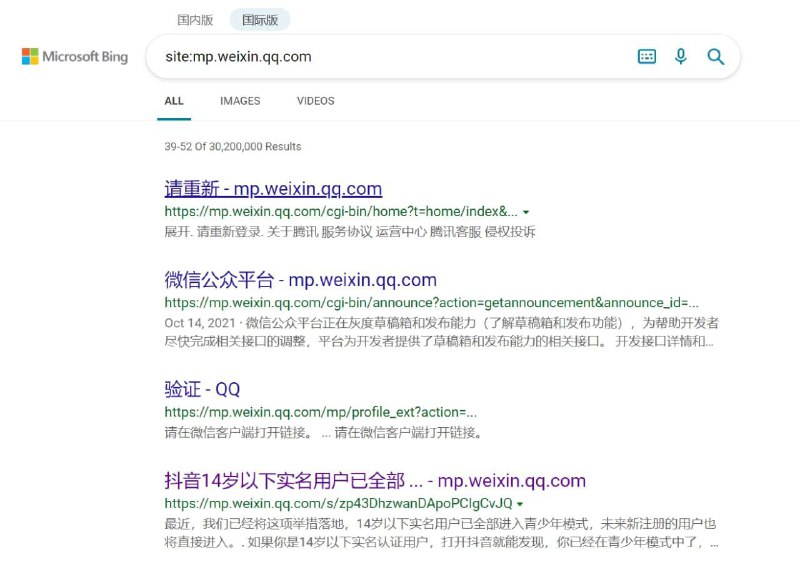The height and width of the screenshot is (572, 800).
Task: Click the cgi-bin/announce getannouncement URL text
Action: tap(432, 303)
